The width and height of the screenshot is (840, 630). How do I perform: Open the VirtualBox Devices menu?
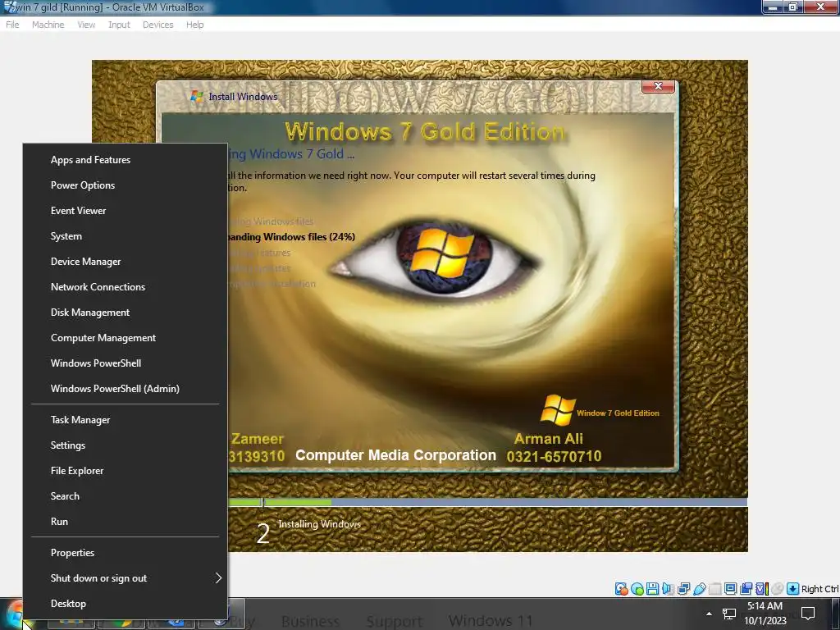tap(158, 25)
